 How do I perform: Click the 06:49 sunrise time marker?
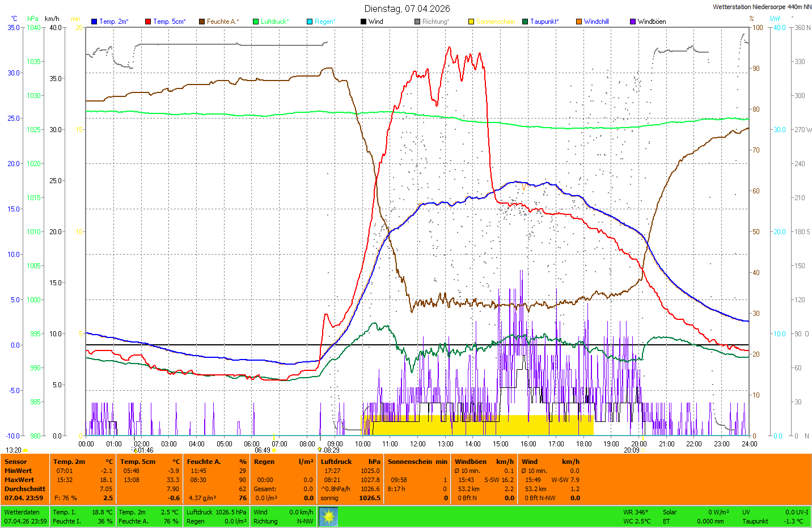(263, 450)
